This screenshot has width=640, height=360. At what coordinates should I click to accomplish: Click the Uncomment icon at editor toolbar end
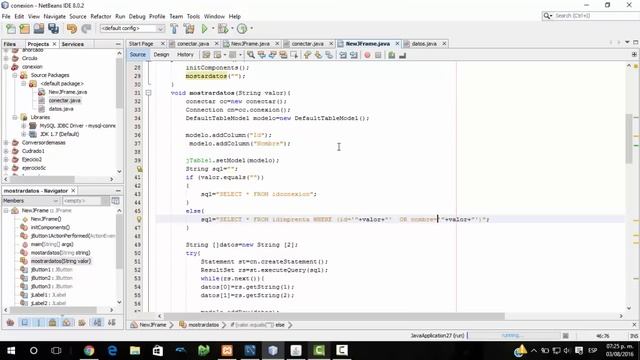pyautogui.click(x=402, y=55)
